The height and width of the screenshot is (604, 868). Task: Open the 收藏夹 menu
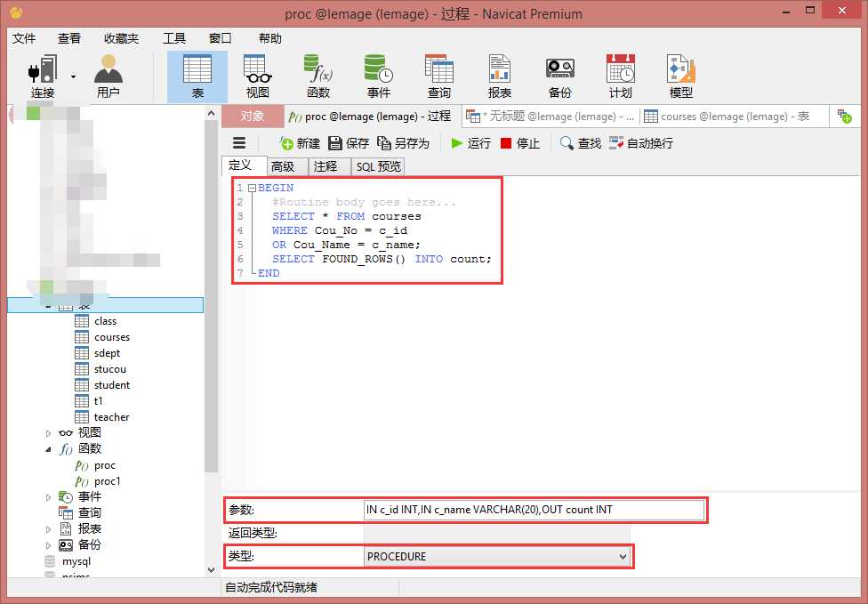121,38
